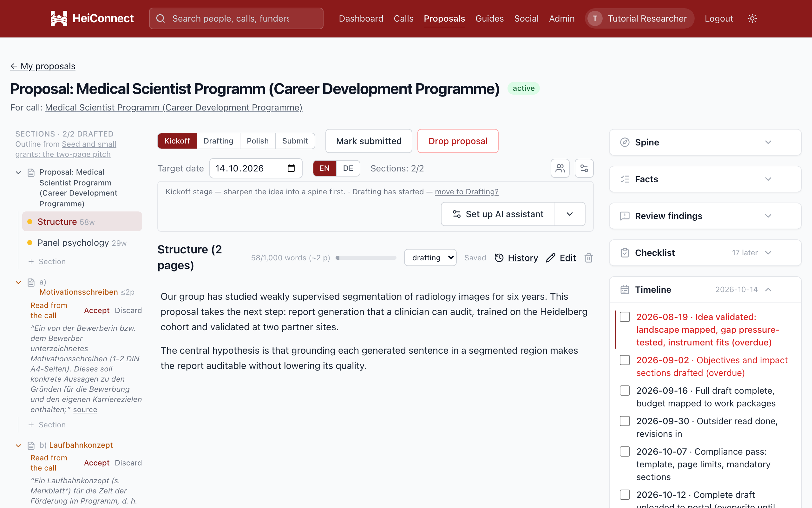This screenshot has height=508, width=812.
Task: Expand the Facts panel chevron
Action: click(x=768, y=179)
